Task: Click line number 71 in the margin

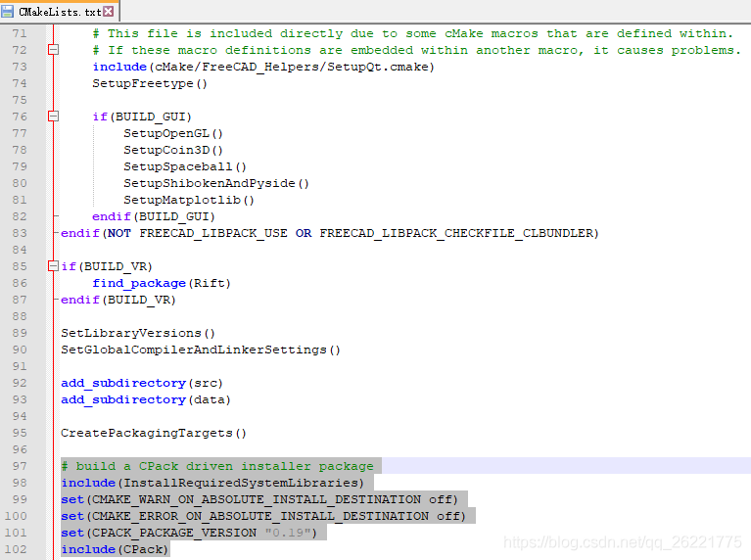Action: [20, 33]
